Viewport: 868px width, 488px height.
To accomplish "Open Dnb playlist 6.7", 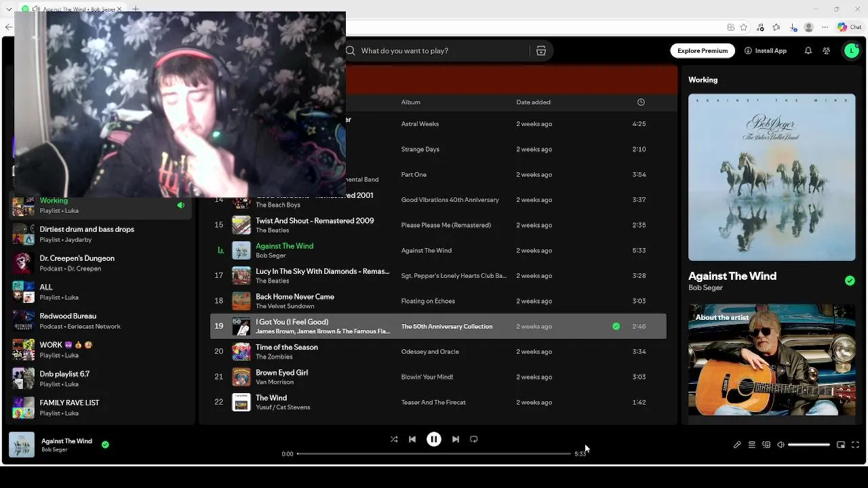I will (x=102, y=379).
